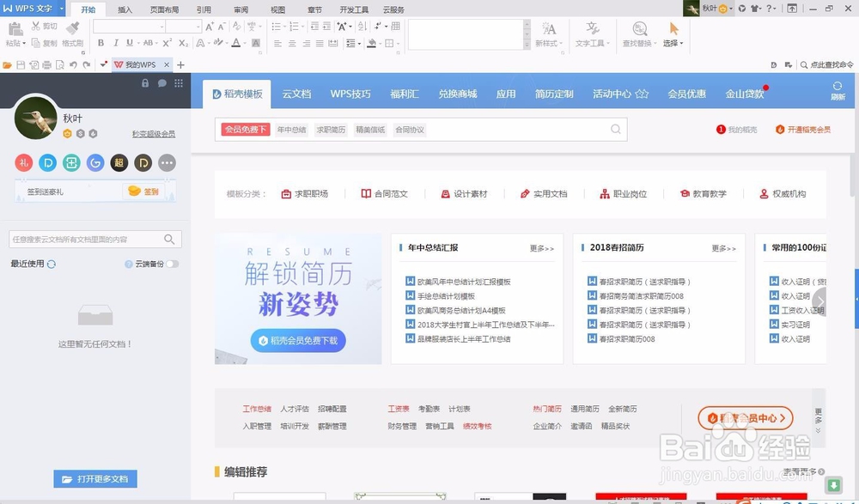The height and width of the screenshot is (504, 859).
Task: Click the gift (礼) sidebar icon
Action: point(25,162)
